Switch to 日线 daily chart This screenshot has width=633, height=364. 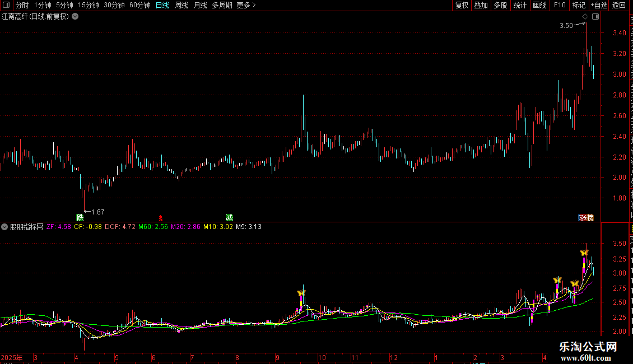click(162, 5)
